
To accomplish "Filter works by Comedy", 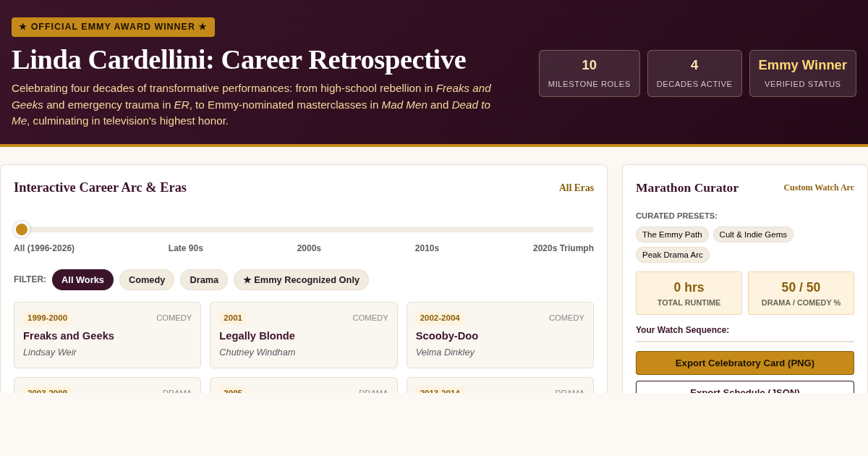I will (x=147, y=279).
